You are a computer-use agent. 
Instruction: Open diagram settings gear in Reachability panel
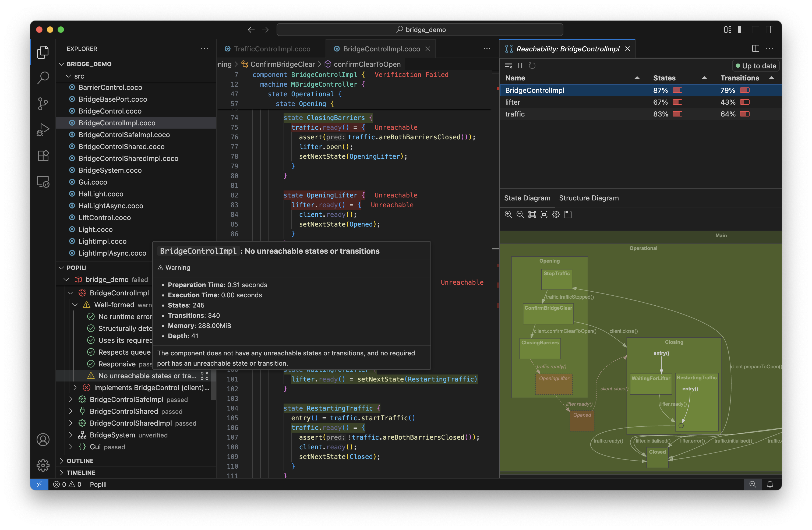coord(556,214)
